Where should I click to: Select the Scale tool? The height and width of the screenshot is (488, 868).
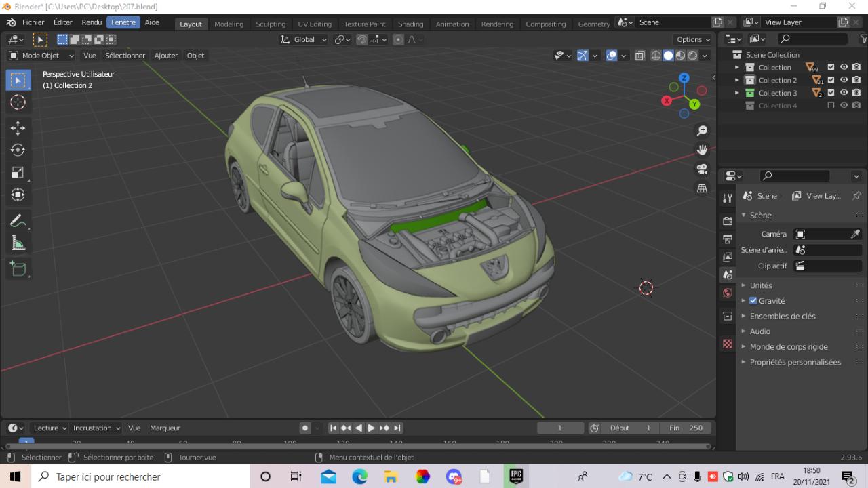click(x=18, y=172)
